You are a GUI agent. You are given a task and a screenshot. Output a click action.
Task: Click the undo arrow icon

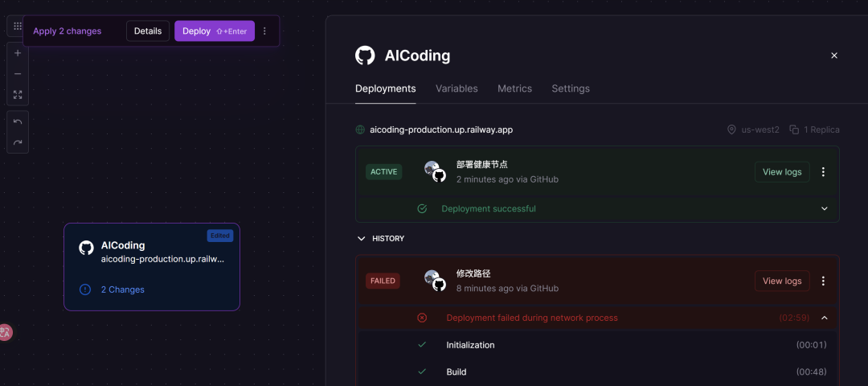(x=18, y=121)
